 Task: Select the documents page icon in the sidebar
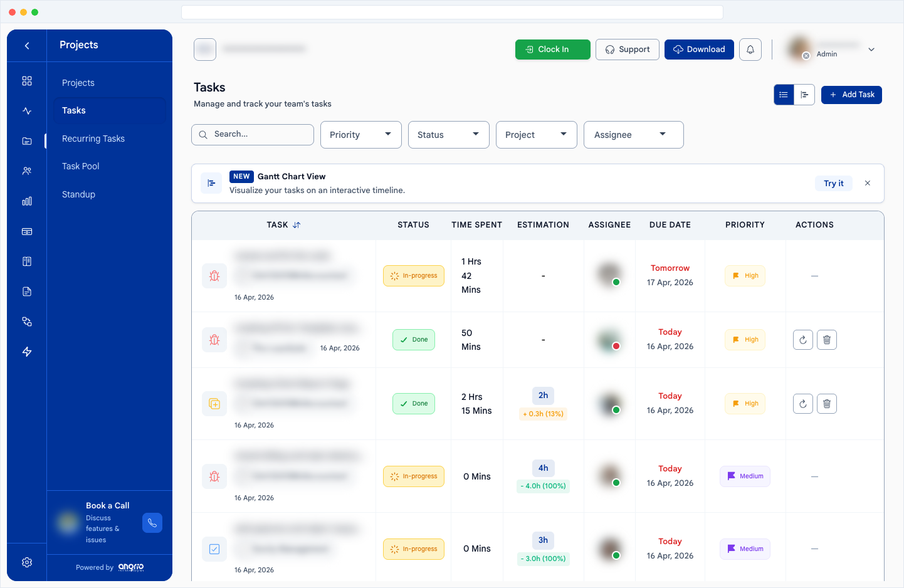click(x=26, y=291)
